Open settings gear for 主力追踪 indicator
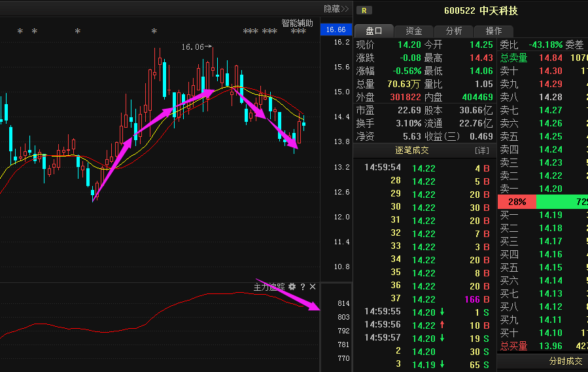Viewport: 588px width, 372px height. tap(292, 287)
